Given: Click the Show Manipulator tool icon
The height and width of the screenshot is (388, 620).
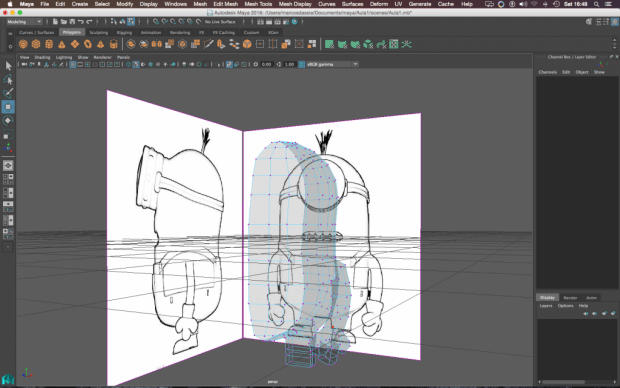Looking at the screenshot, I should coord(8,148).
